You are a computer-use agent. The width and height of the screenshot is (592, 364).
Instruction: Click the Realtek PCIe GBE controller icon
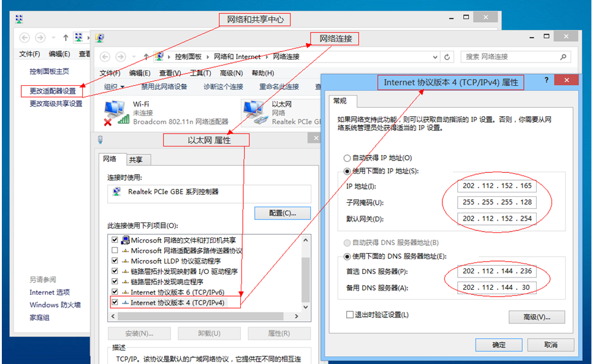click(117, 192)
